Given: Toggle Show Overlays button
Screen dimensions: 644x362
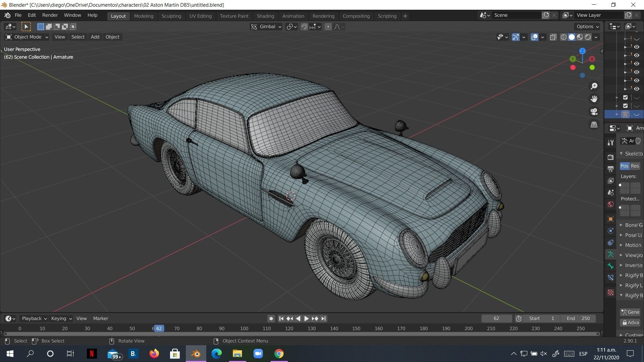Looking at the screenshot, I should coord(534,37).
